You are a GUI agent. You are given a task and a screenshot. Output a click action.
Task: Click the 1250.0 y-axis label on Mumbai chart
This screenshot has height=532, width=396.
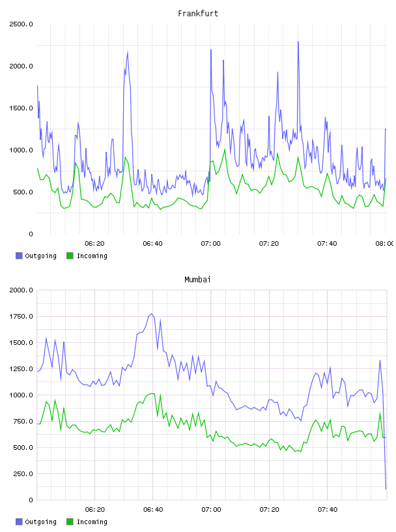(x=21, y=369)
